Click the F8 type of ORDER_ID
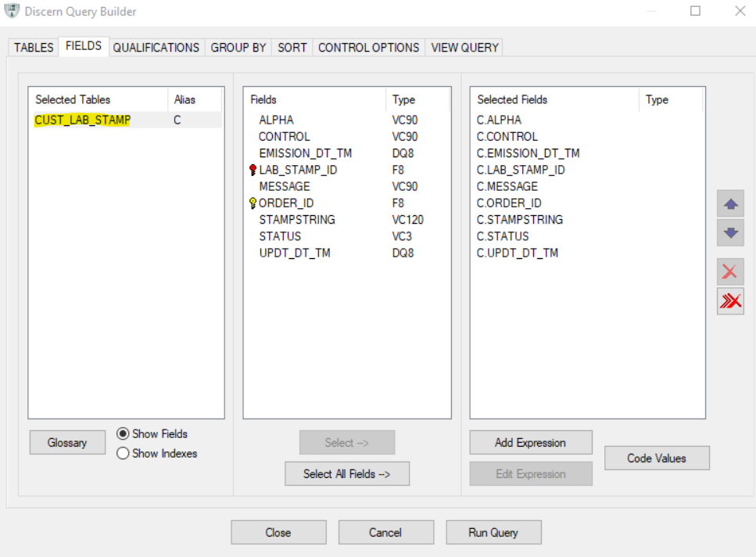756x557 pixels. [x=398, y=203]
